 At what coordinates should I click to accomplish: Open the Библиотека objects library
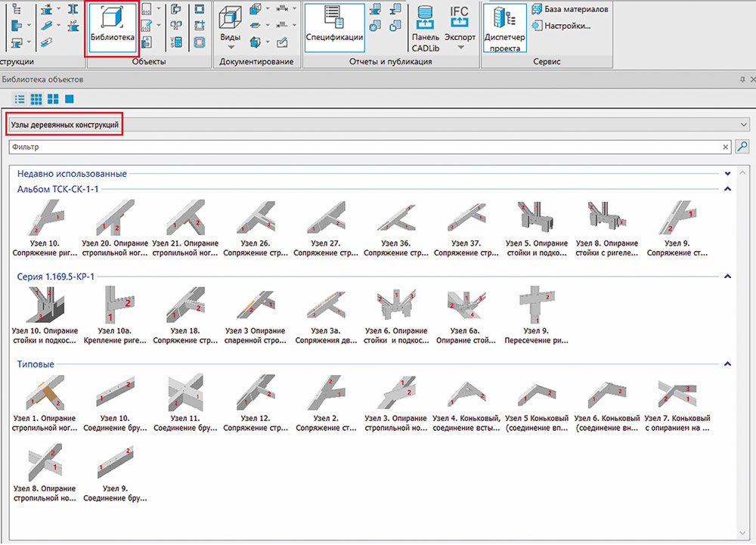pos(112,27)
